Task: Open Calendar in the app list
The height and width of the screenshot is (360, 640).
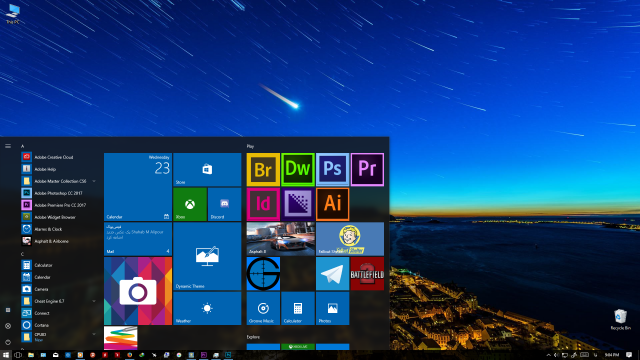Action: click(59, 277)
